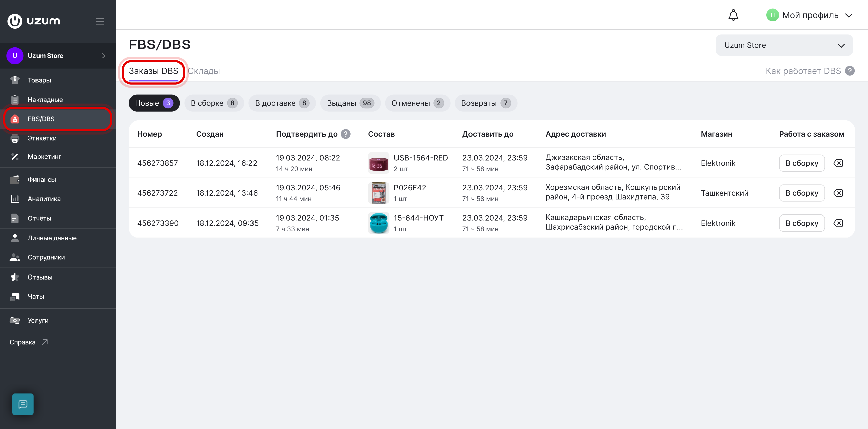The image size is (868, 429).
Task: Open the Справка external help link
Action: tap(29, 342)
